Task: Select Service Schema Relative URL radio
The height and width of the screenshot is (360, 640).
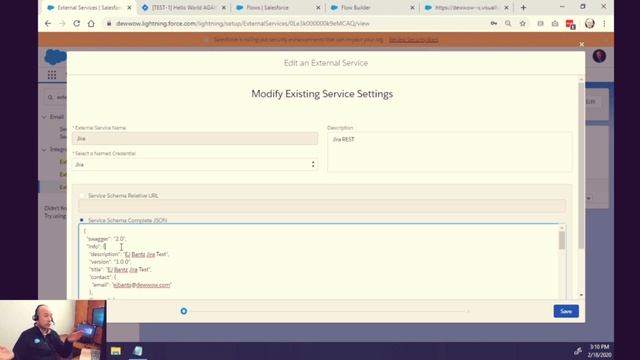Action: tap(82, 196)
